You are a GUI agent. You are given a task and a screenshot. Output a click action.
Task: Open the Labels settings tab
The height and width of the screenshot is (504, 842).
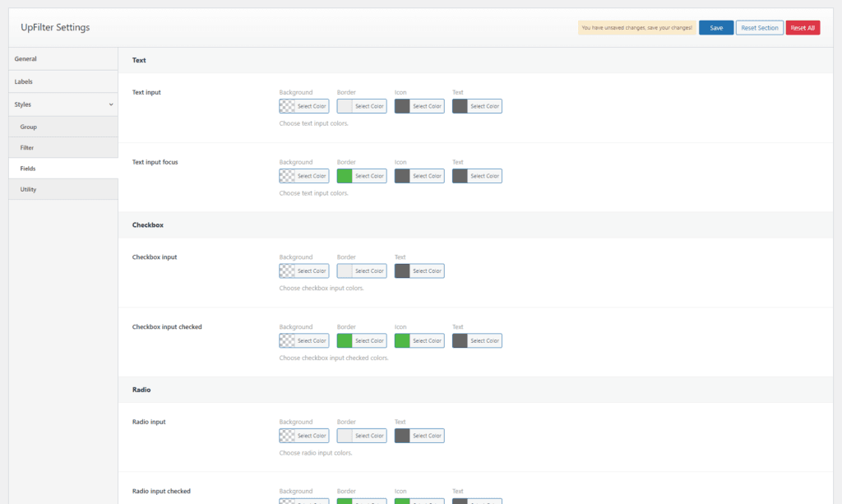[63, 82]
